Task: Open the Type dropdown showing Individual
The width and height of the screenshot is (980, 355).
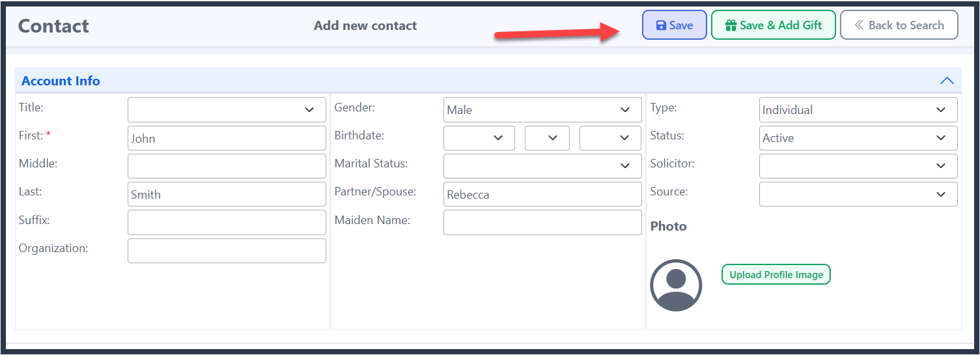Action: pyautogui.click(x=858, y=110)
